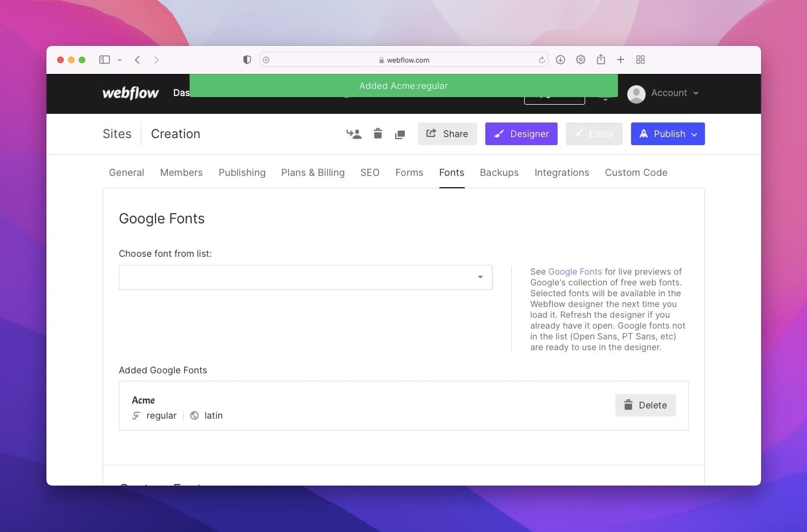Open the Integrations tab
Image resolution: width=807 pixels, height=532 pixels.
point(562,173)
